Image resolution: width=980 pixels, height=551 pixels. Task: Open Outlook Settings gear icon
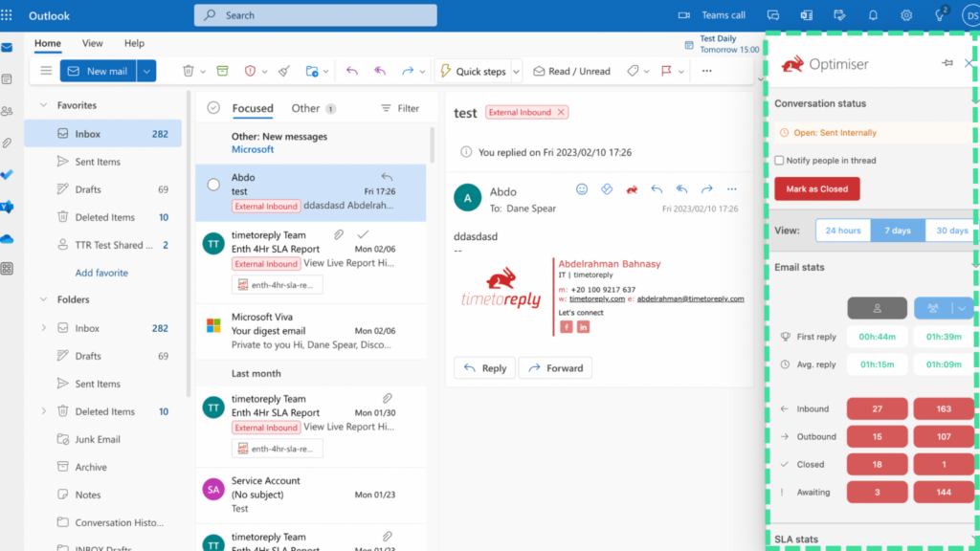click(905, 14)
